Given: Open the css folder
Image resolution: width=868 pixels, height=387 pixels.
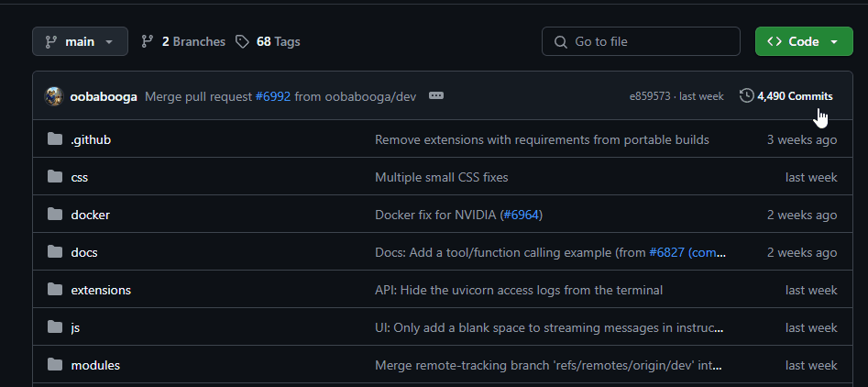Looking at the screenshot, I should pos(79,177).
